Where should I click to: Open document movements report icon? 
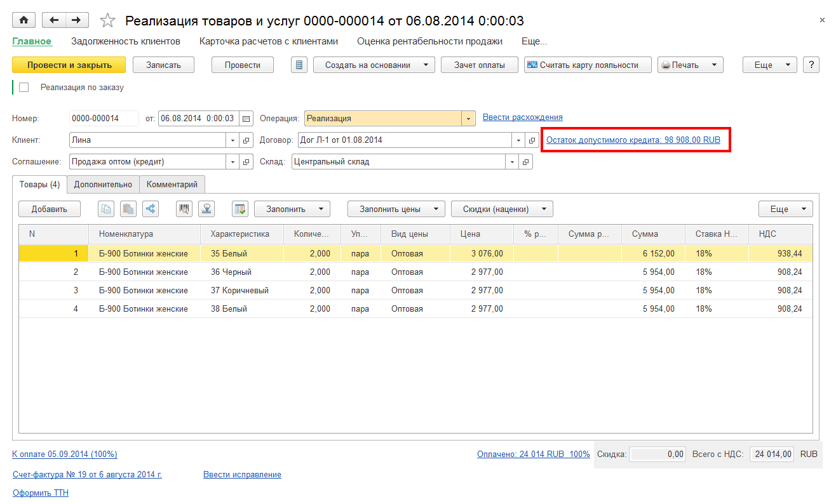pyautogui.click(x=300, y=65)
